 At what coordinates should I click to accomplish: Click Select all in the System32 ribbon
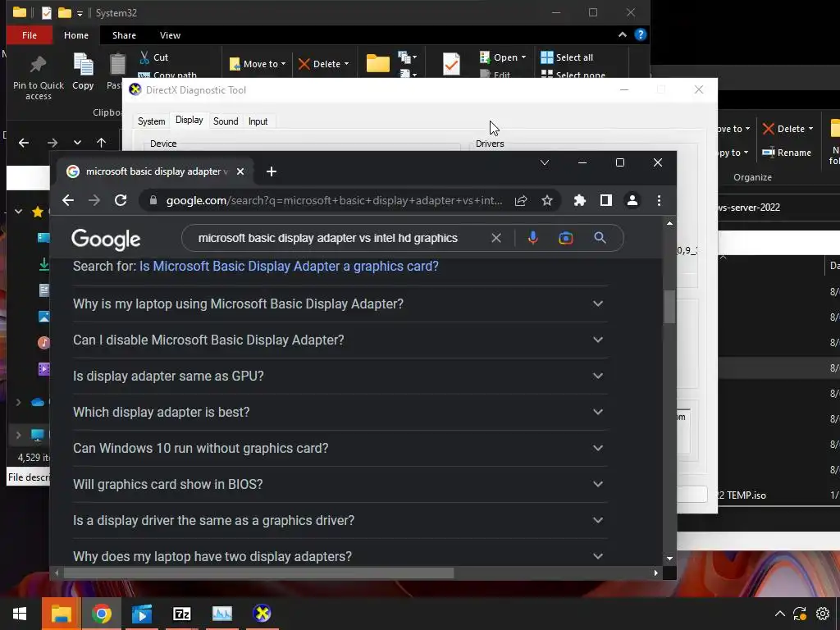pyautogui.click(x=567, y=57)
